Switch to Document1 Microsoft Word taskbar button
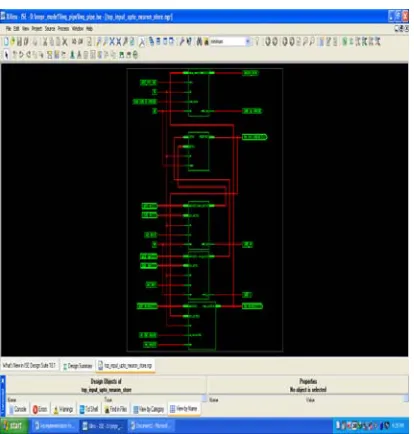This screenshot has height=434, width=414. (x=151, y=426)
